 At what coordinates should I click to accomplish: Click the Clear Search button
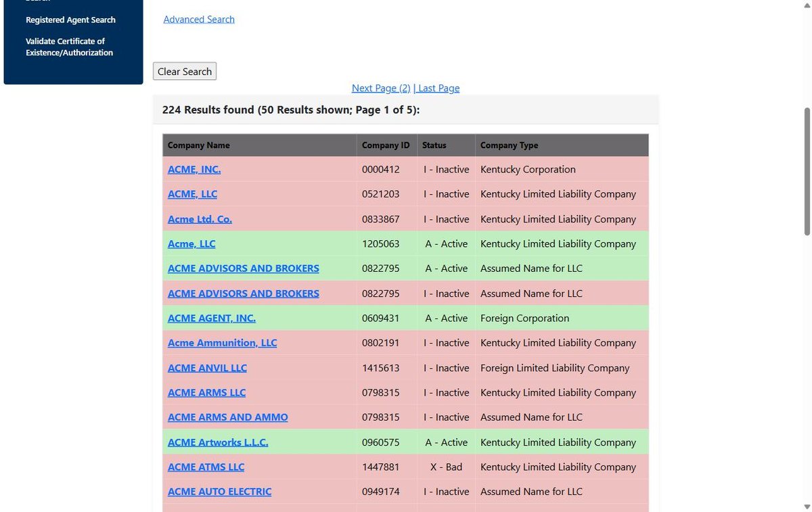185,71
